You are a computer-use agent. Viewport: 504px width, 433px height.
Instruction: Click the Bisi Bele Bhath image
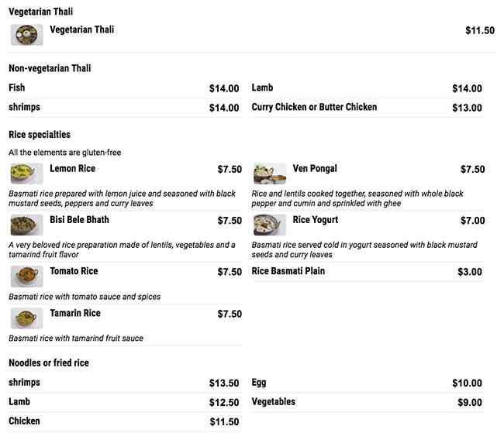click(x=26, y=225)
